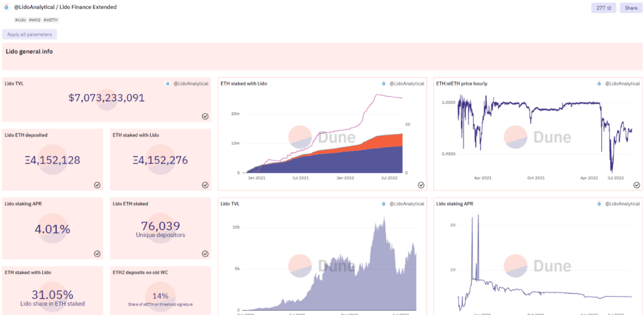This screenshot has height=315, width=644.
Task: Open @LidoAnalytical on the Lido TVL counter card
Action: 191,84
